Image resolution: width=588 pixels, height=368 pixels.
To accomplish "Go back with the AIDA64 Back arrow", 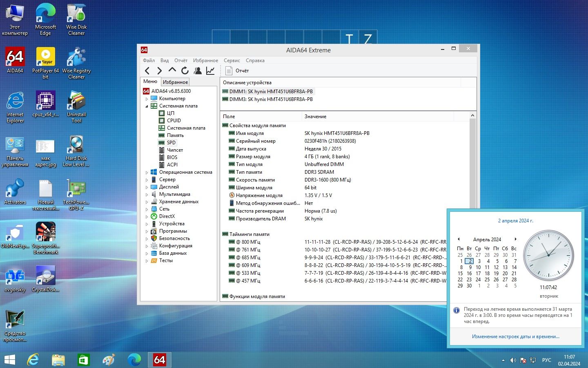I will (147, 71).
